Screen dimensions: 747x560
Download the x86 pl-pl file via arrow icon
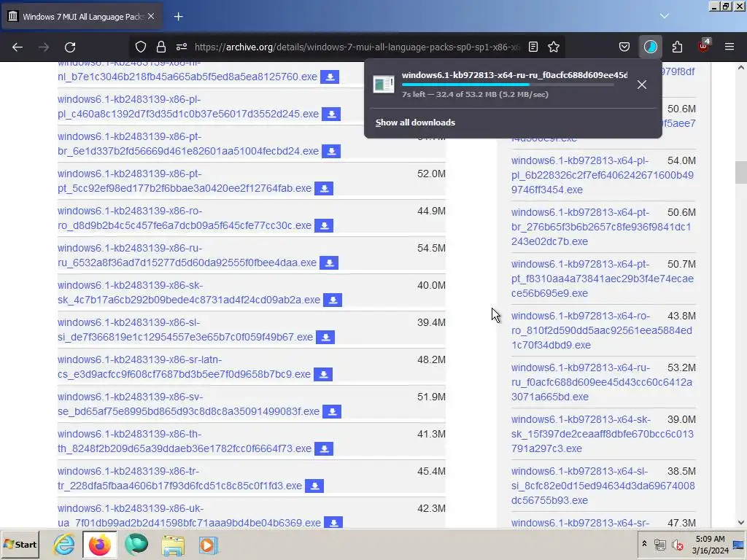(331, 114)
